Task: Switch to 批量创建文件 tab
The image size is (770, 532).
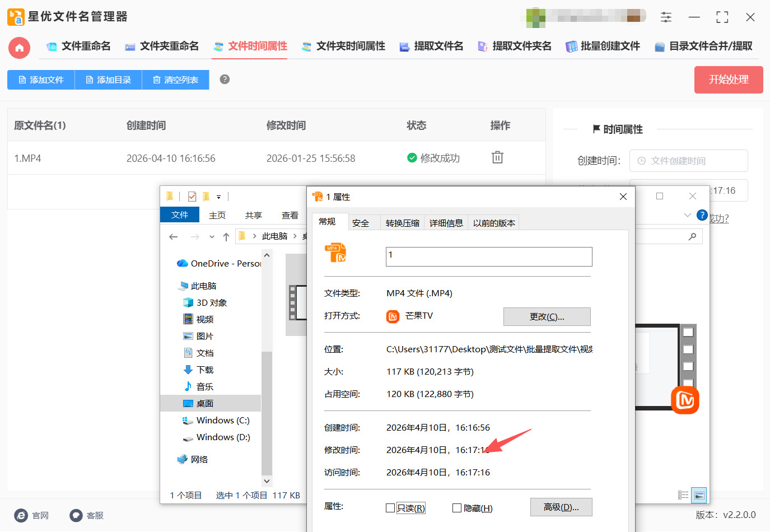Action: 603,46
